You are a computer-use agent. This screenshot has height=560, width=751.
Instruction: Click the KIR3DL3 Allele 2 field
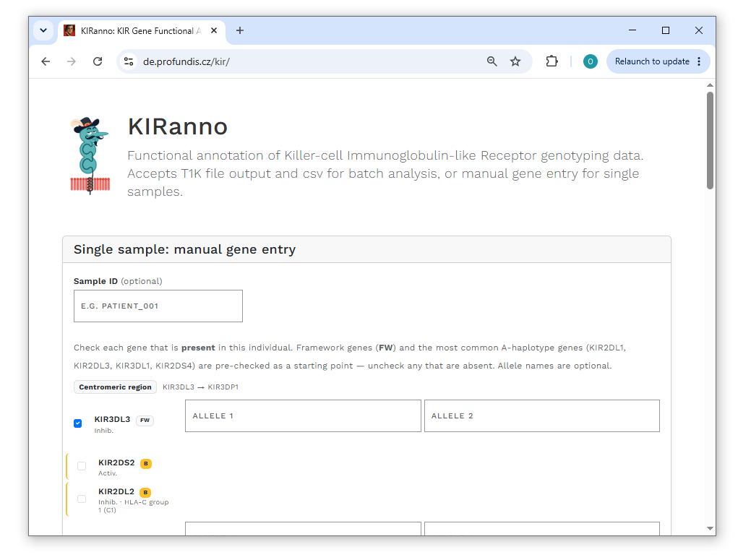[x=541, y=416]
